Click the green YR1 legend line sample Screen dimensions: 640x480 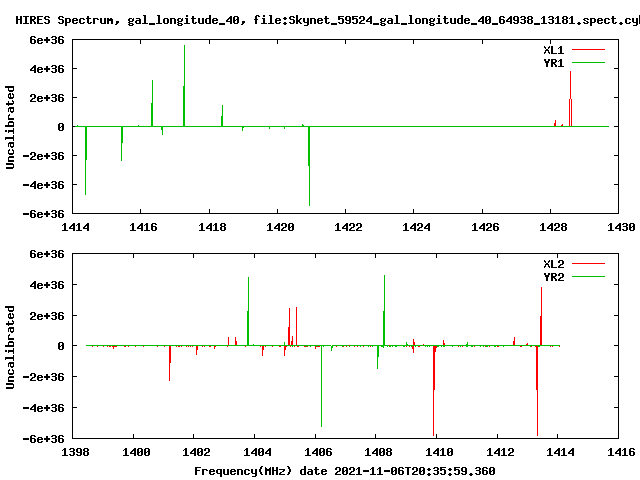[x=588, y=63]
